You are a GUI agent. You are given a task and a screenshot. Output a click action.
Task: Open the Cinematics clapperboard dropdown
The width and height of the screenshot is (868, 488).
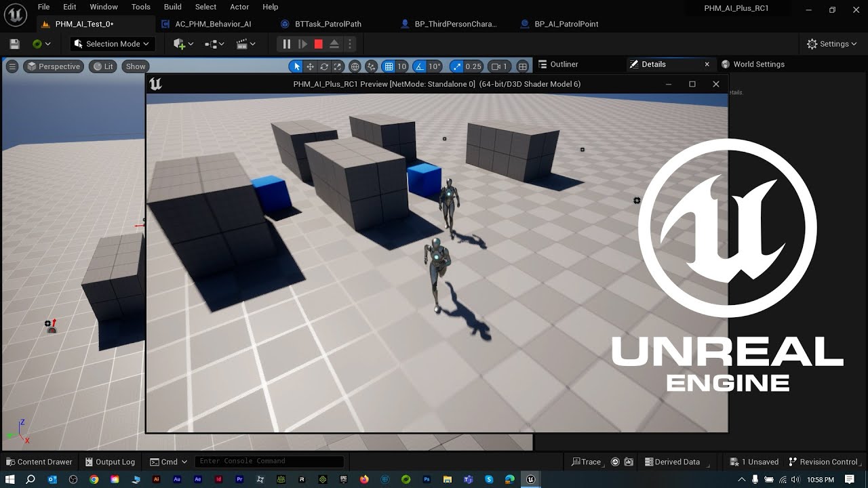pos(245,44)
